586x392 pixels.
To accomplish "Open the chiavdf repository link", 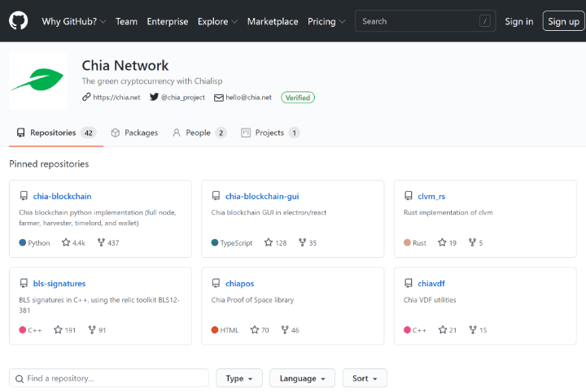I will click(431, 283).
